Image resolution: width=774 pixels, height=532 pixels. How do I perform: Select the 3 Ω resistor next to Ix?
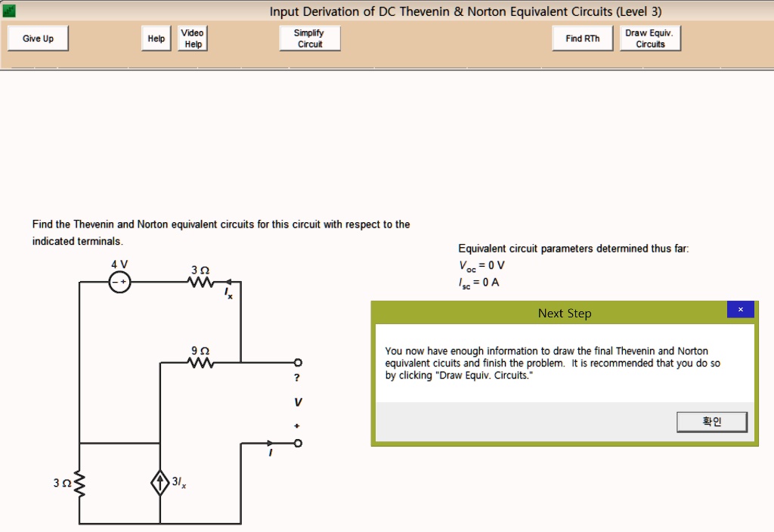tap(199, 281)
